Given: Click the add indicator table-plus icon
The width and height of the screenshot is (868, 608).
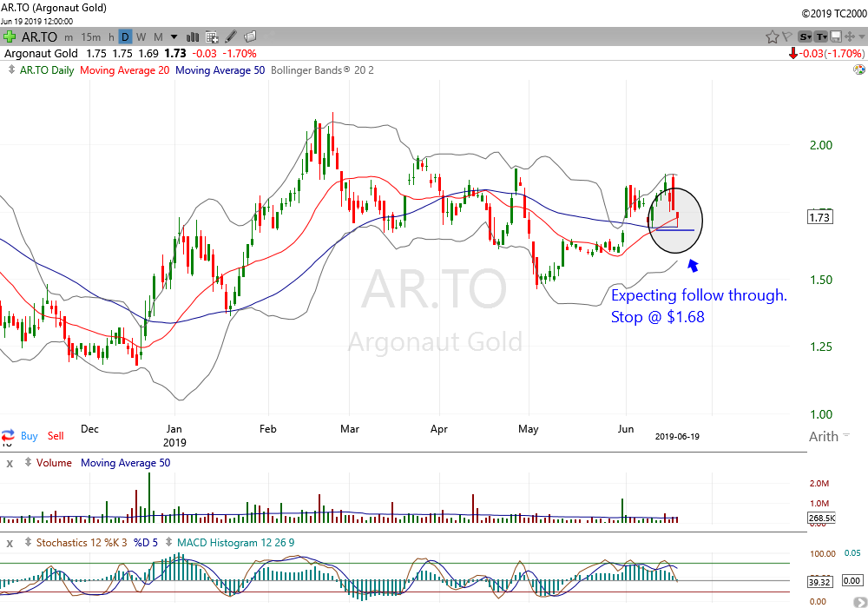Looking at the screenshot, I should click(212, 37).
